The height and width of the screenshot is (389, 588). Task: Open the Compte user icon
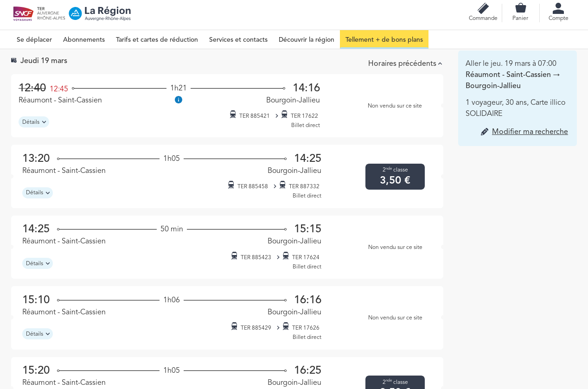click(x=558, y=8)
